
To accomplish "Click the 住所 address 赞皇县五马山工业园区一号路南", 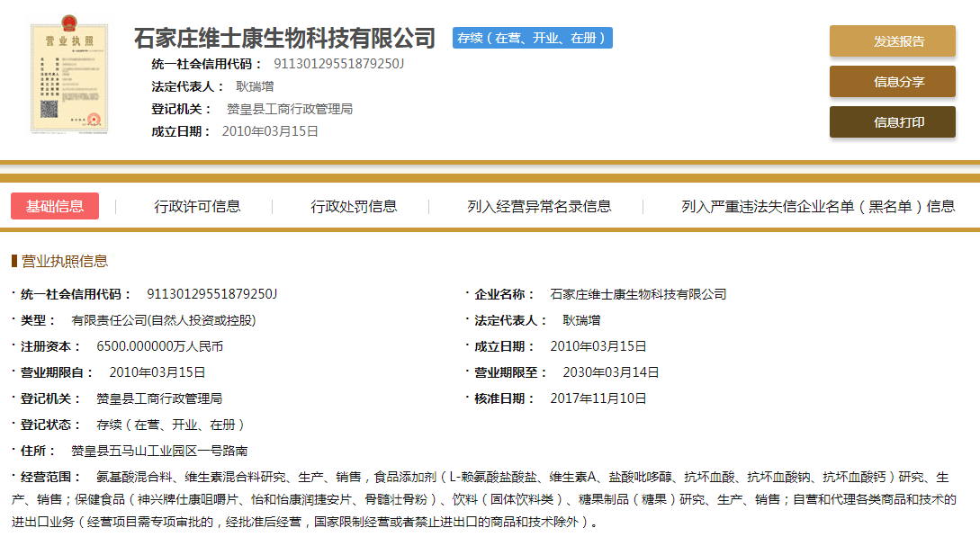I will pyautogui.click(x=159, y=451).
